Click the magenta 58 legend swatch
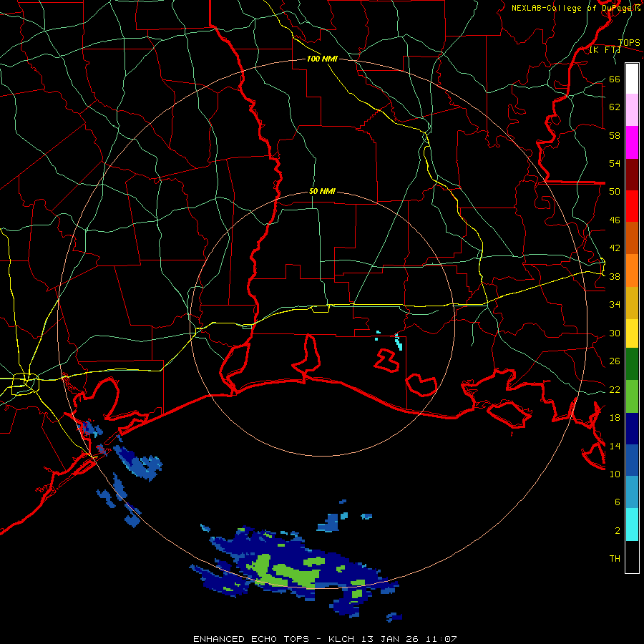The width and height of the screenshot is (644, 644). click(632, 142)
